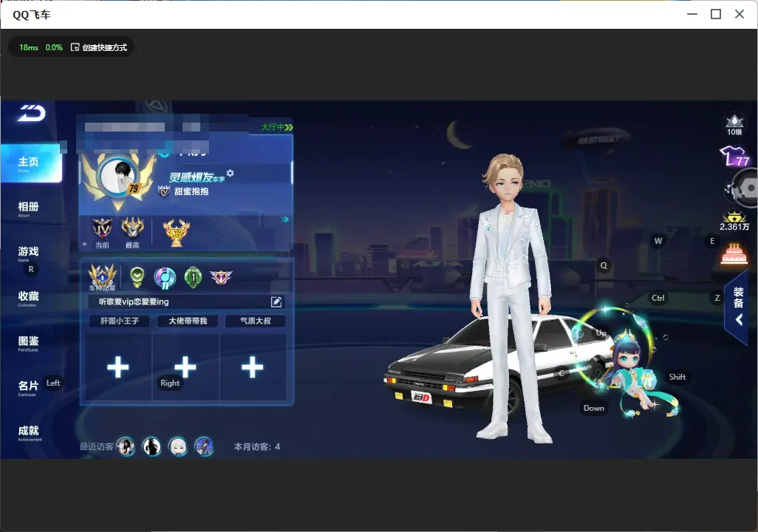Edit the signature with pencil icon
Viewport: 758px width, 532px height.
tap(276, 301)
